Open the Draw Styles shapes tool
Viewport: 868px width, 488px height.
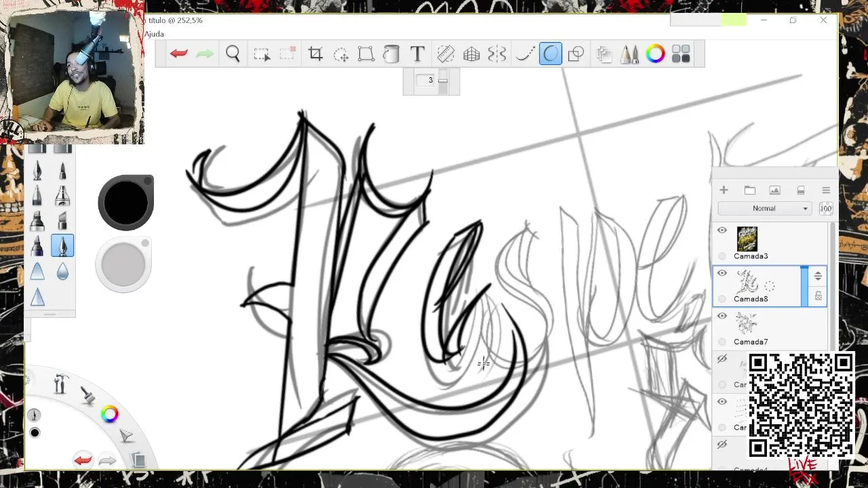click(x=576, y=54)
